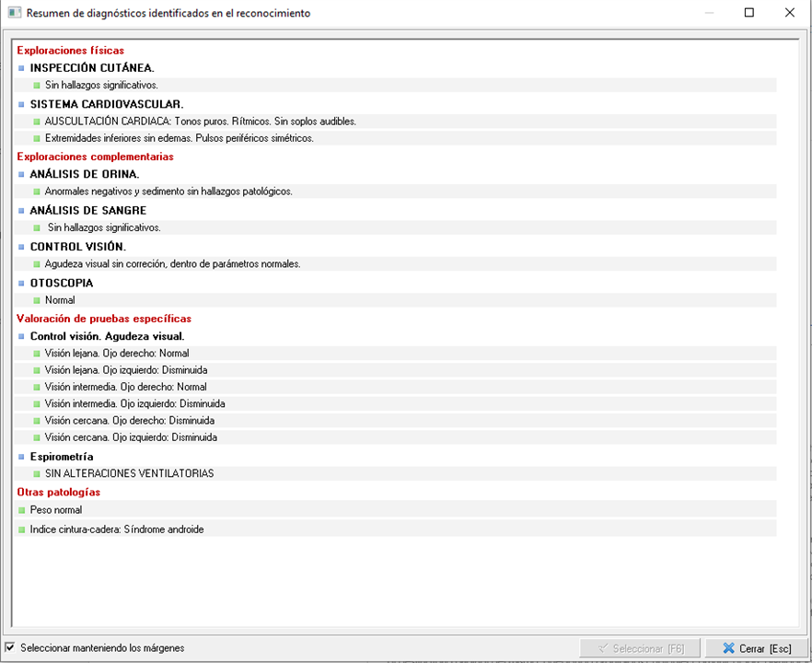Click the window icon in title bar
812x663 pixels.
[13, 13]
